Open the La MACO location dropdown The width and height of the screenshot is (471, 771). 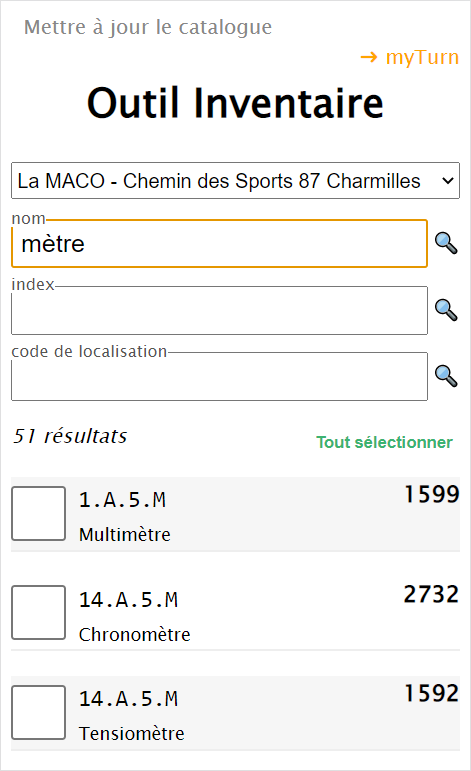pyautogui.click(x=236, y=180)
